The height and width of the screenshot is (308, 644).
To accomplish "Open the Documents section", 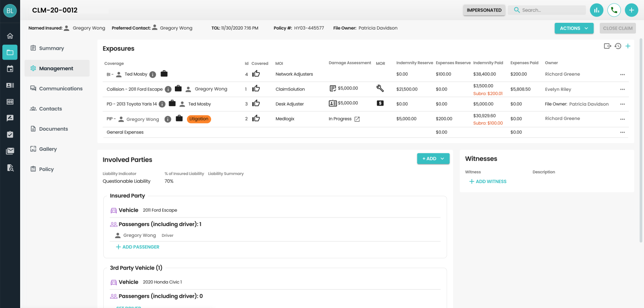I will pyautogui.click(x=53, y=129).
